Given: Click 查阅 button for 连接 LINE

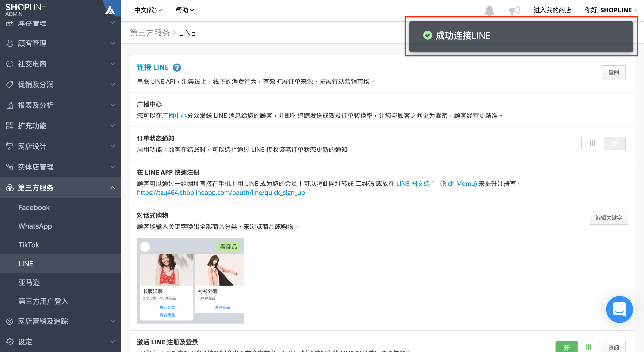Looking at the screenshot, I should pos(614,72).
